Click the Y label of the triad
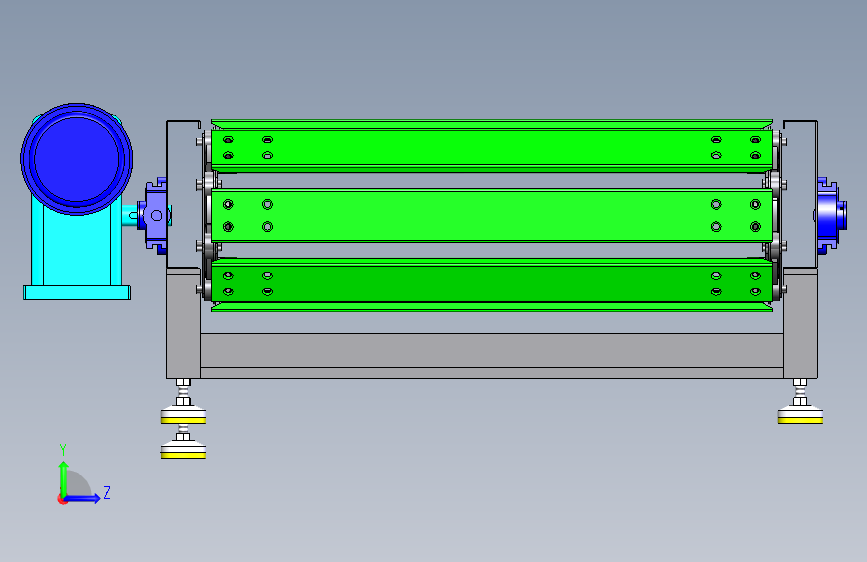The image size is (867, 562). tap(63, 450)
